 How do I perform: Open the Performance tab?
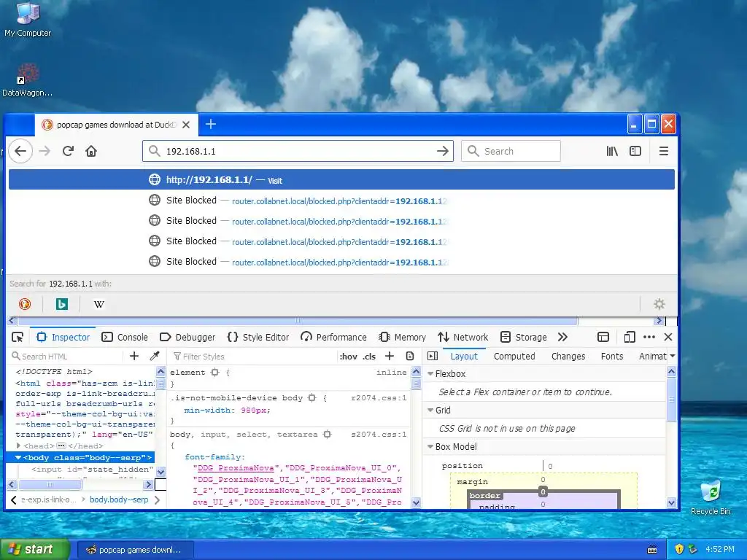[333, 337]
